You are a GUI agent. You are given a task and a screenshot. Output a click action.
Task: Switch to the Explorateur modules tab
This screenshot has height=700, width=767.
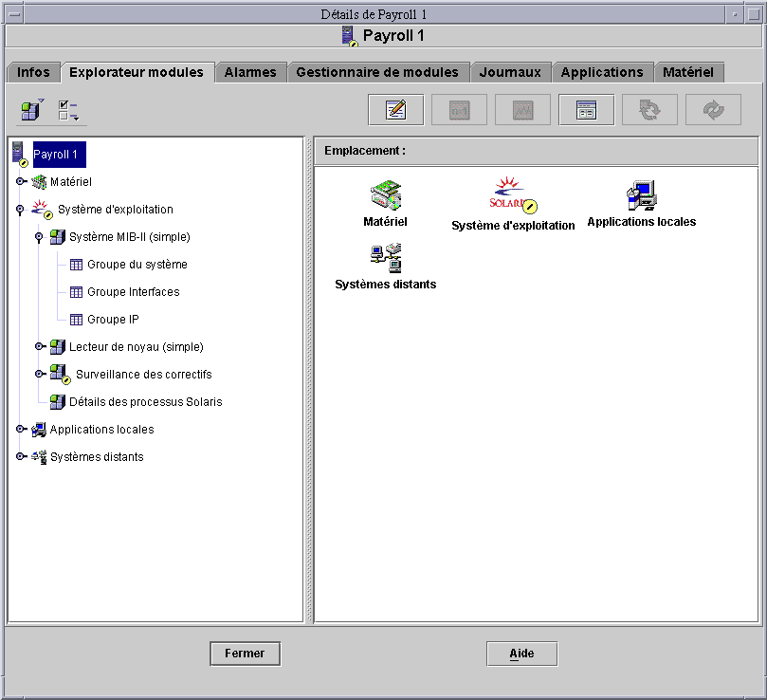pyautogui.click(x=137, y=72)
